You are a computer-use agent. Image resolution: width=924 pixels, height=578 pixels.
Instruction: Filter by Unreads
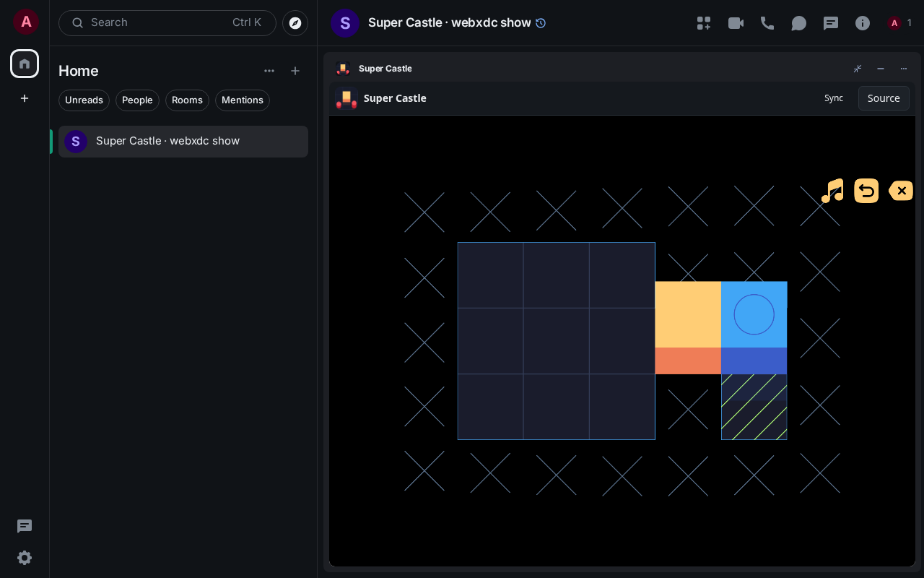[84, 100]
